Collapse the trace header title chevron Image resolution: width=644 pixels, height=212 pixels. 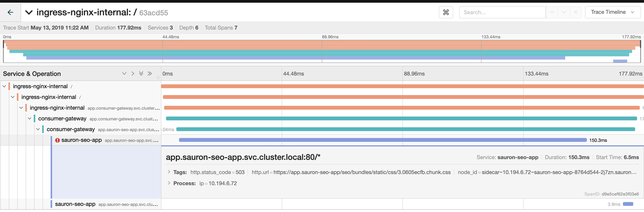point(29,12)
